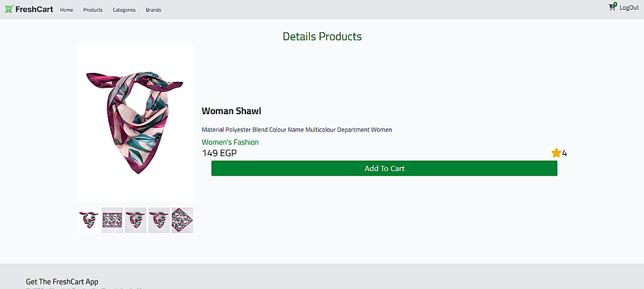This screenshot has height=289, width=644.
Task: Click the Women's Fashion category text
Action: [x=230, y=142]
